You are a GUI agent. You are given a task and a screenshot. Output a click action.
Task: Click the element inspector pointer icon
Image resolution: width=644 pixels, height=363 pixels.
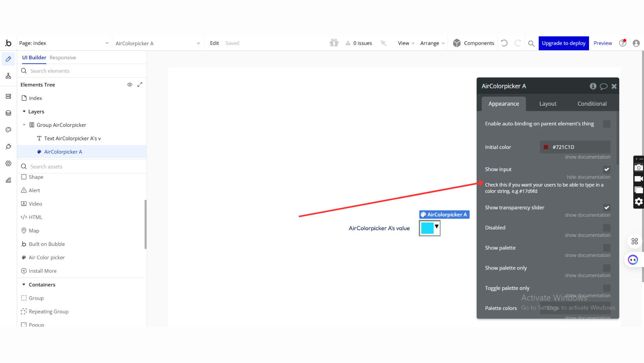(384, 43)
